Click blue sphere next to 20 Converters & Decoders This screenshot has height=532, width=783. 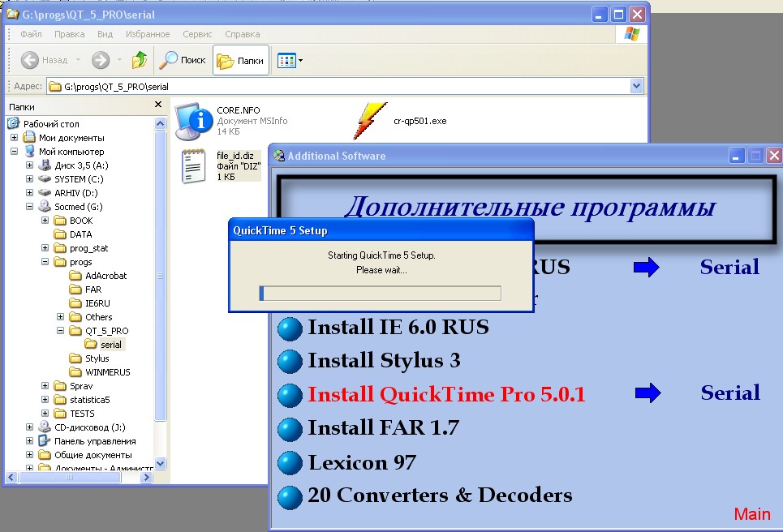[290, 498]
